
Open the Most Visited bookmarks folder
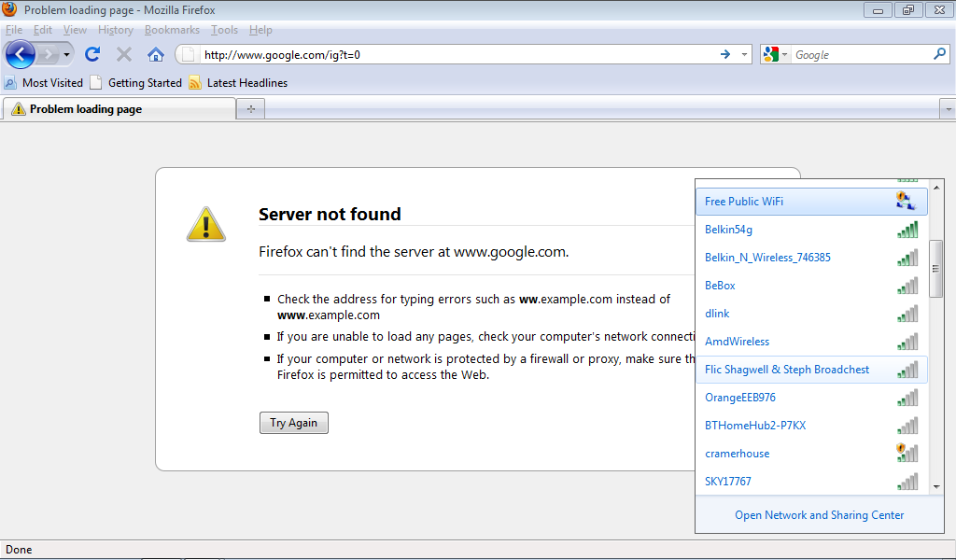point(44,83)
